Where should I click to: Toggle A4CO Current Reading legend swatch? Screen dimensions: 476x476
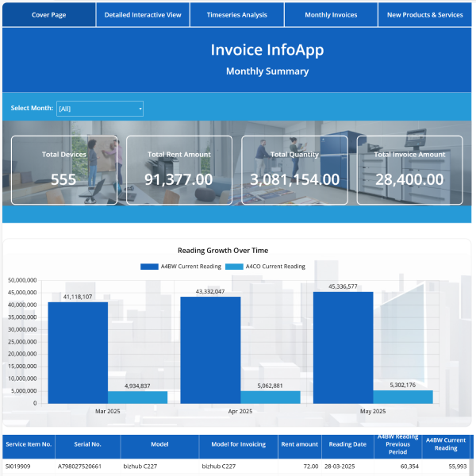click(x=234, y=267)
